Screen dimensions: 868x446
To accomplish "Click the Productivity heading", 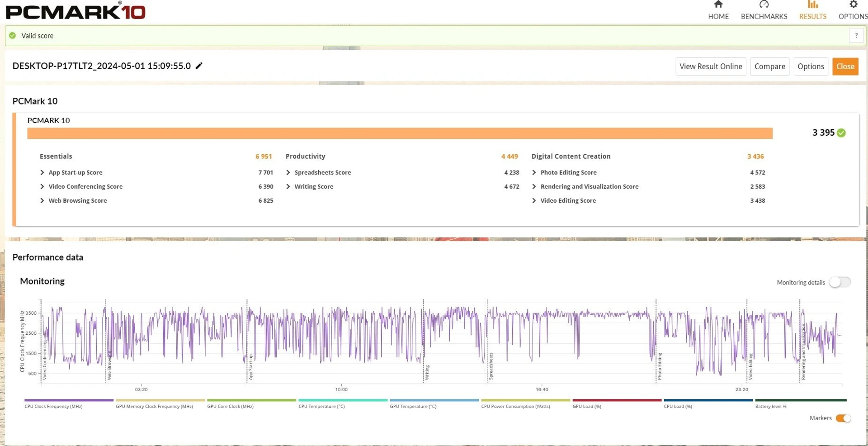I will tap(305, 157).
